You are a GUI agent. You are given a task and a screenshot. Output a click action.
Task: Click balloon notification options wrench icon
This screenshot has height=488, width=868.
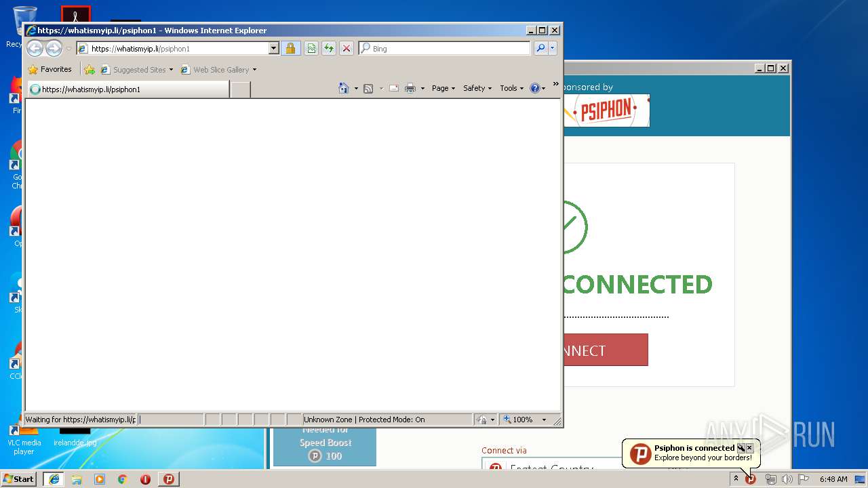coord(741,448)
